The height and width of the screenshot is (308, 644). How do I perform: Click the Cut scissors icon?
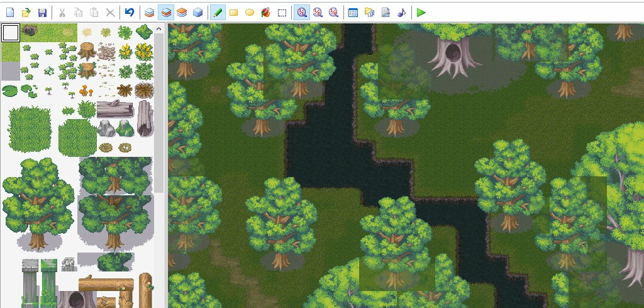[62, 13]
